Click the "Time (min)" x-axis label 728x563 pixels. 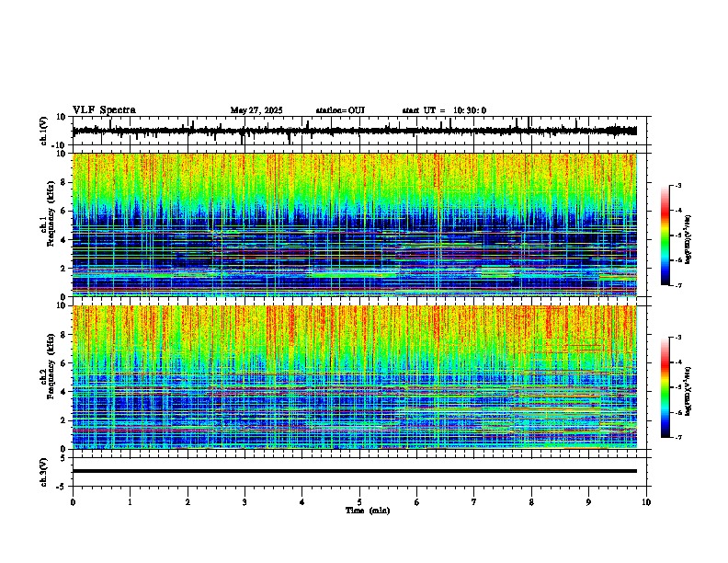coord(368,511)
